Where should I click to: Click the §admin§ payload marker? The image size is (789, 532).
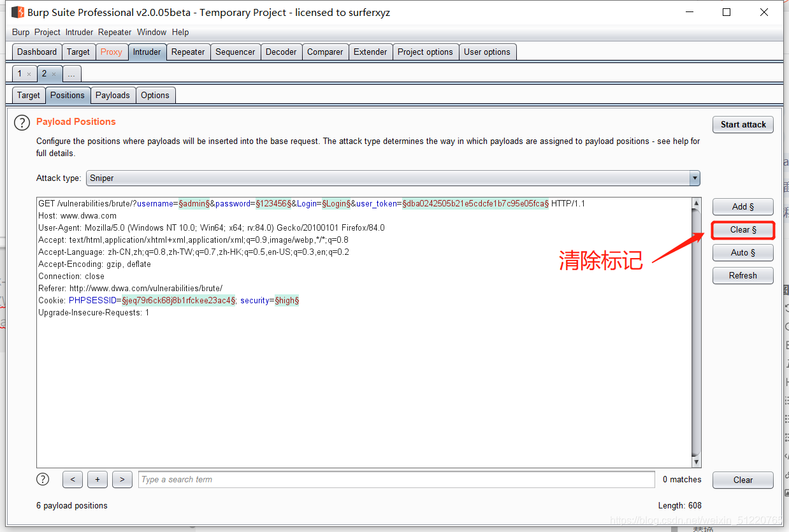[194, 204]
